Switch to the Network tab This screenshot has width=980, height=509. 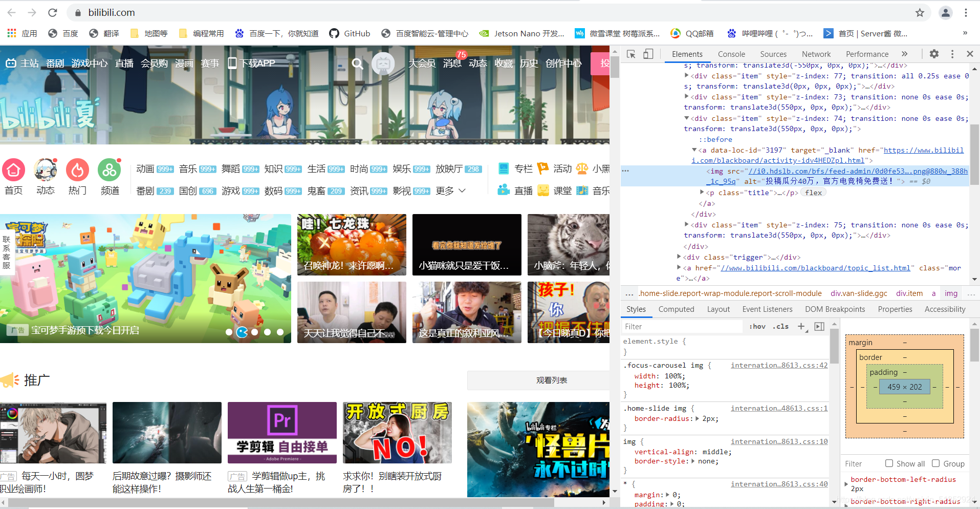816,54
